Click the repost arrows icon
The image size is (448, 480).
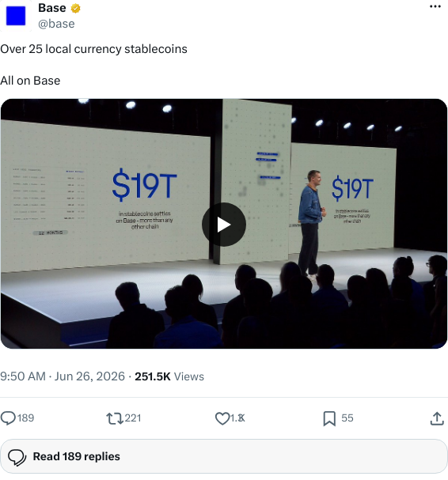[115, 418]
